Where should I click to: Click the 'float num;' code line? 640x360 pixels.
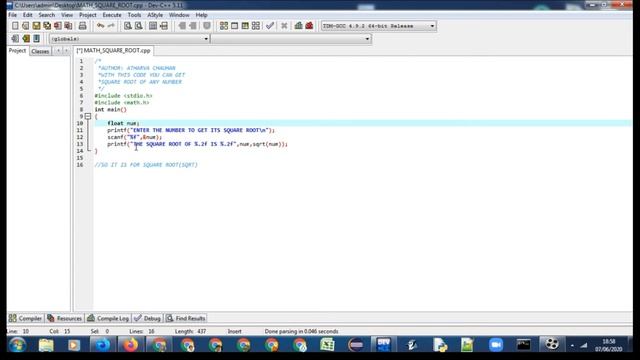tap(123, 123)
